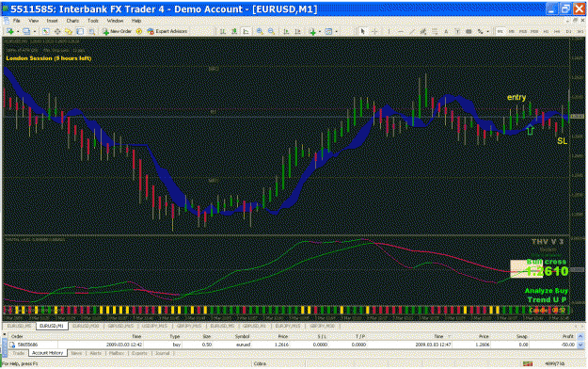
Task: Switch to Line Chart display
Action: click(x=246, y=31)
